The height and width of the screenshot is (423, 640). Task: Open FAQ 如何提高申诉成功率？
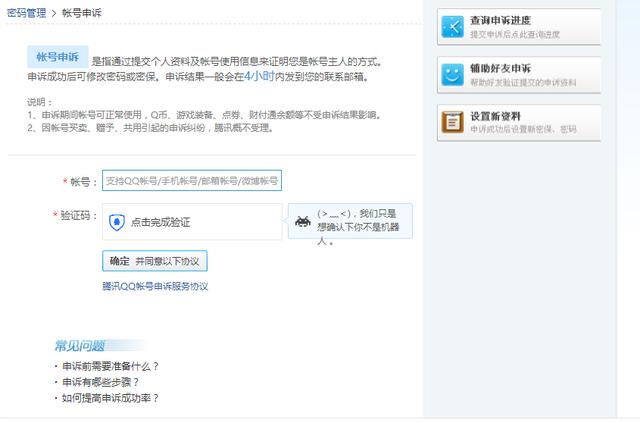pos(110,398)
